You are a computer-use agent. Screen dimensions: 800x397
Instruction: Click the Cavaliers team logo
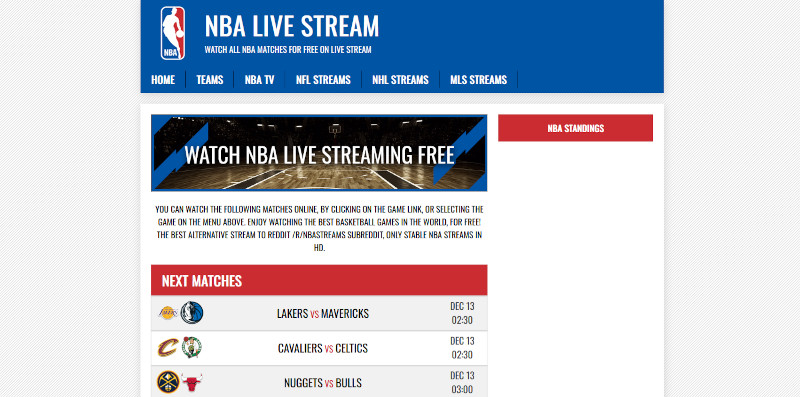tap(168, 348)
